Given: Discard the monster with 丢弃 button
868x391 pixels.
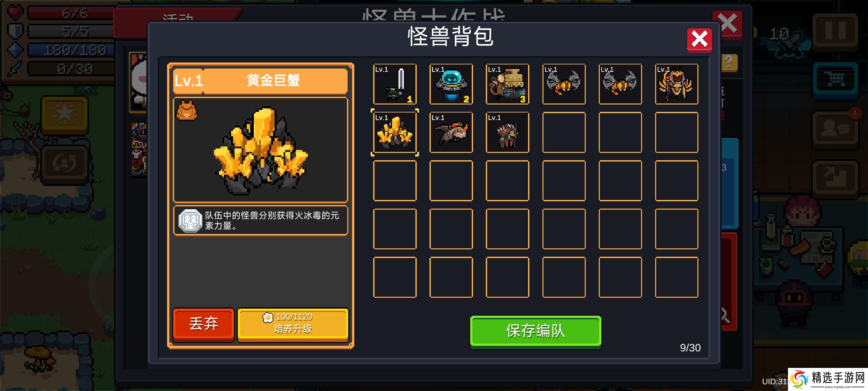Looking at the screenshot, I should point(203,324).
